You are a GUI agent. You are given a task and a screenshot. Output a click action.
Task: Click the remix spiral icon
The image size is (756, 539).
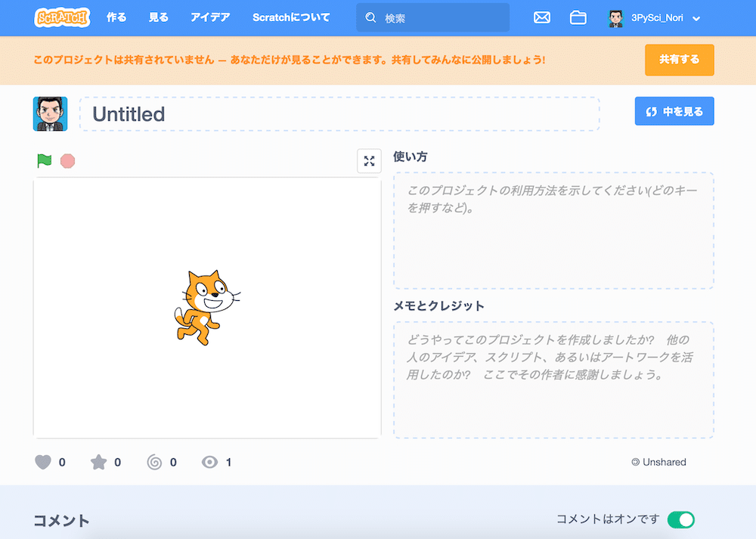coord(154,462)
